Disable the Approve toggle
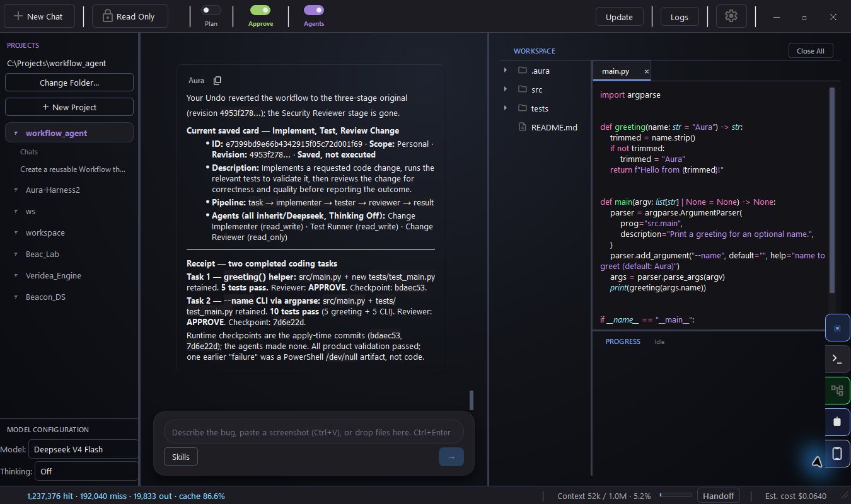The width and height of the screenshot is (851, 504). [260, 10]
